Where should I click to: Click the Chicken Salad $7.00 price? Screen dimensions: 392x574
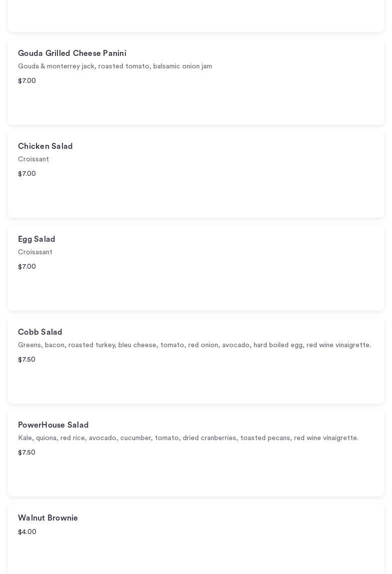tap(27, 174)
